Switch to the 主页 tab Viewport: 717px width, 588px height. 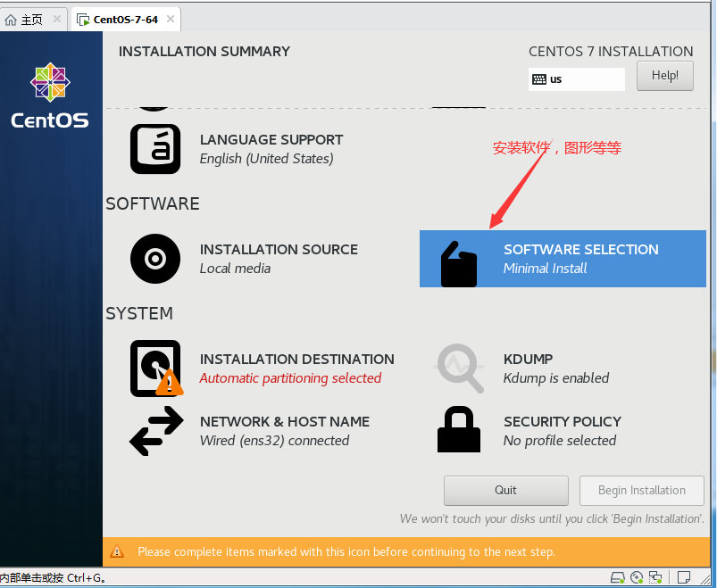coord(33,20)
